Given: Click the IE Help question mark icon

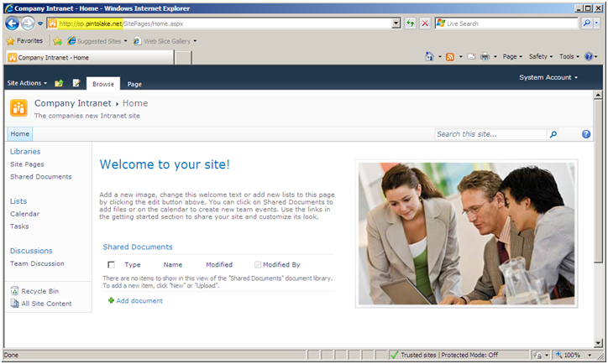Looking at the screenshot, I should tap(589, 56).
